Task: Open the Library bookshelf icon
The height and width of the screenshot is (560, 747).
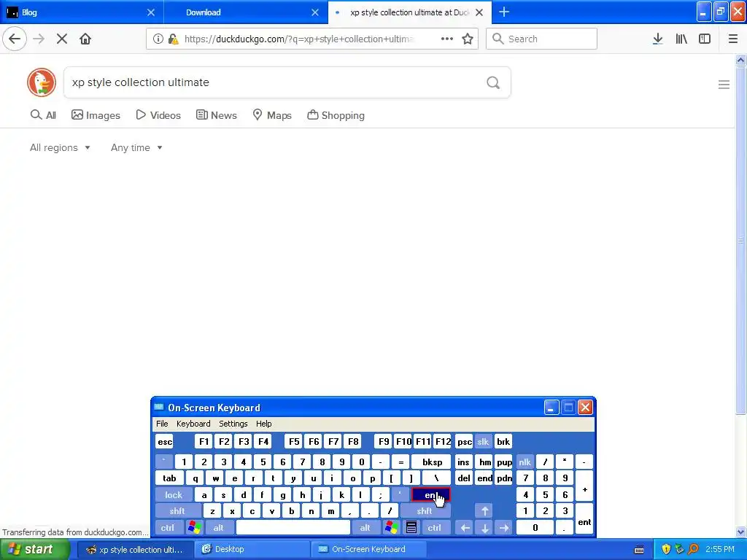Action: [681, 39]
